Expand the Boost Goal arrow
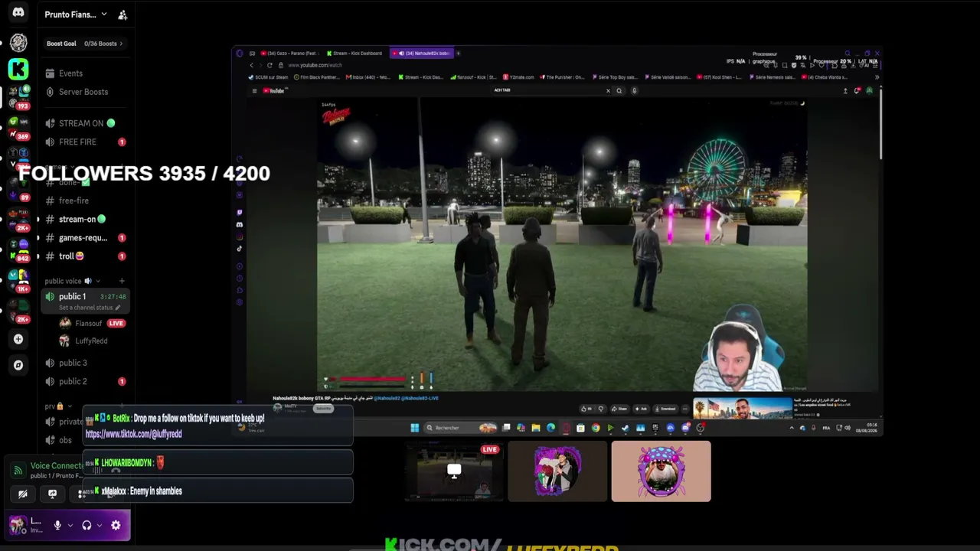 click(x=121, y=44)
